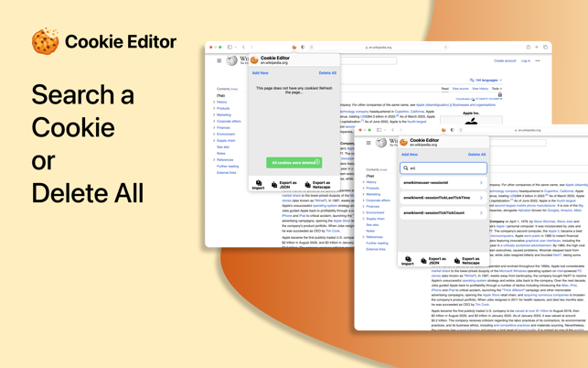The width and height of the screenshot is (588, 368).
Task: Click the Create account link
Action: click(x=505, y=60)
